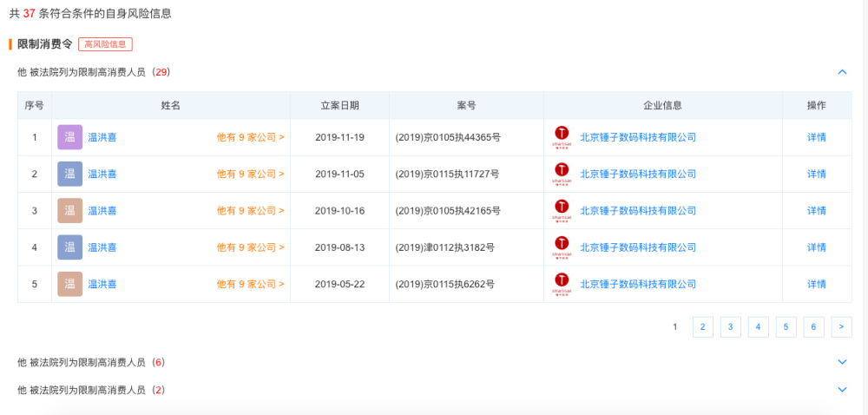Click the 案号 column header
868x415 pixels.
466,105
